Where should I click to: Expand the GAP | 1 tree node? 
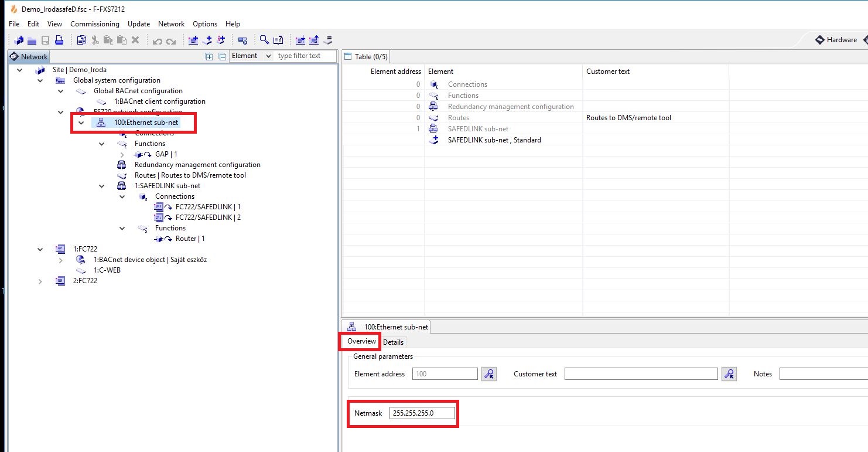(122, 154)
